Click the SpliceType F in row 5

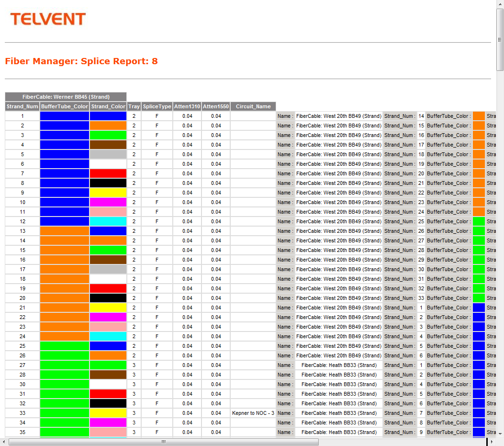[x=157, y=154]
